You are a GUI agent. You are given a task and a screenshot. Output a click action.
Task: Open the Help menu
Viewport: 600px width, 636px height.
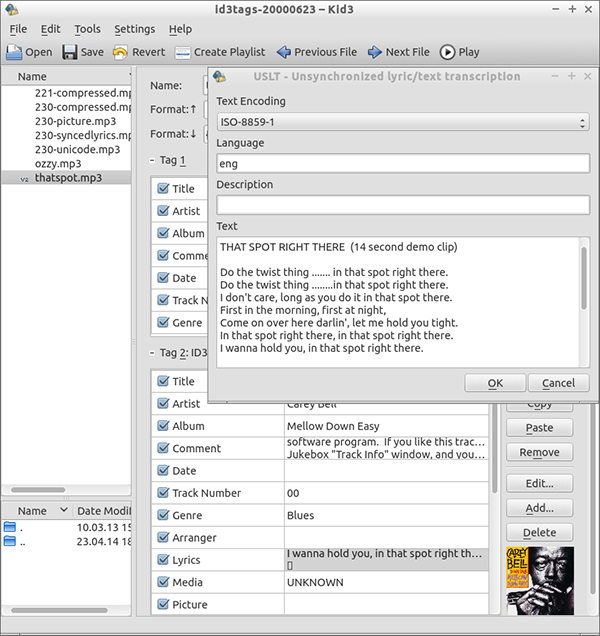(x=181, y=29)
